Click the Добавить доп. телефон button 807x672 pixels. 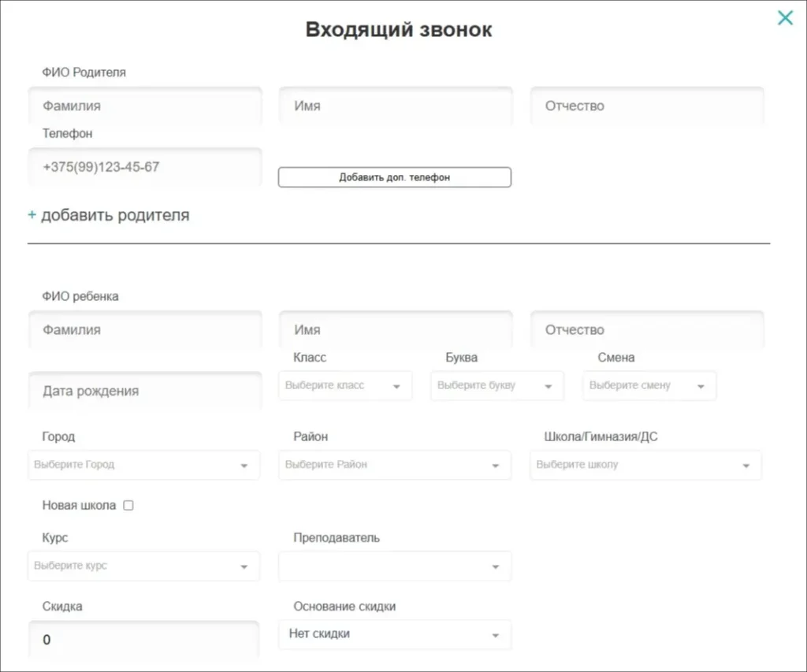pyautogui.click(x=394, y=176)
